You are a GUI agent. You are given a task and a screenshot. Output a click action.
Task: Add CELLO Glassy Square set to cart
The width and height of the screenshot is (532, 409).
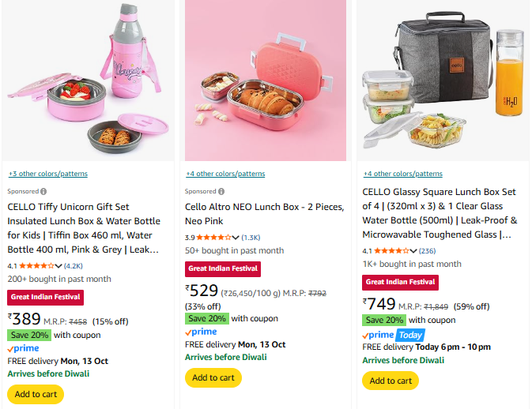coord(390,381)
